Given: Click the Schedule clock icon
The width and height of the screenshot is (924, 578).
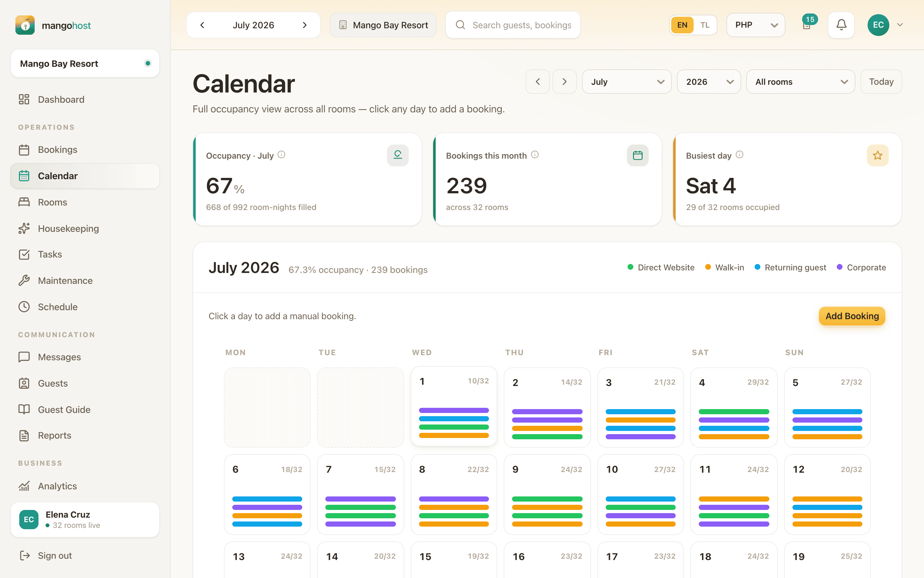Looking at the screenshot, I should (x=24, y=307).
